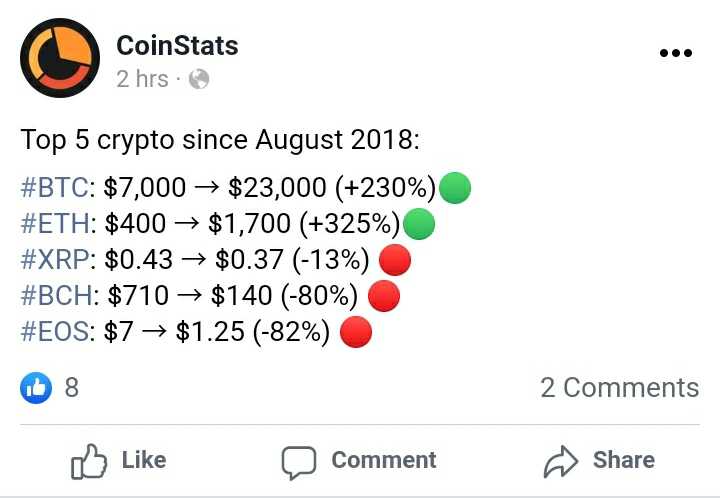The height and width of the screenshot is (498, 720).
Task: Click the blue thumbs-up reaction icon
Action: [x=36, y=387]
